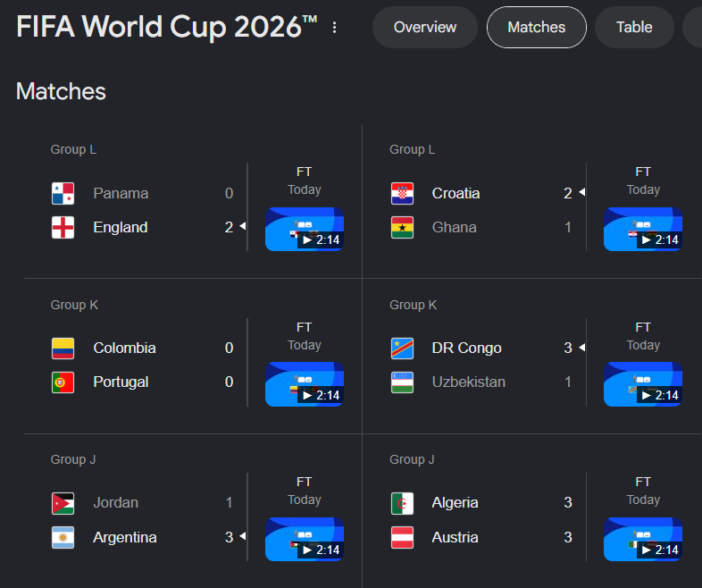Open the Colombia team link

tap(124, 348)
